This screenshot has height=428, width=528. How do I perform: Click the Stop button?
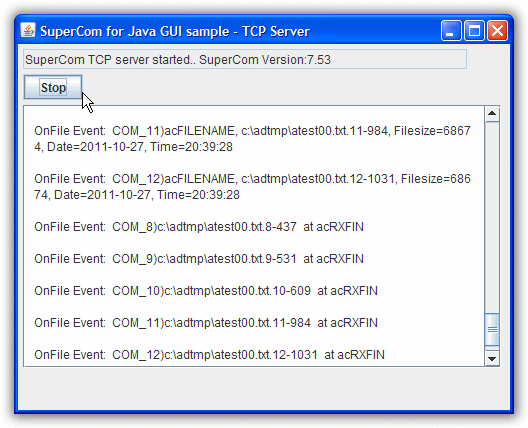point(53,87)
